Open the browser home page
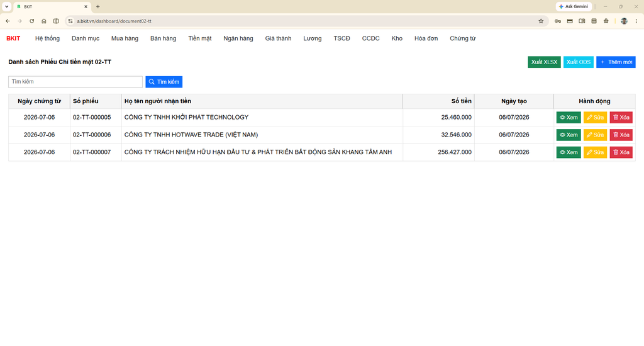This screenshot has height=346, width=644. click(43, 21)
